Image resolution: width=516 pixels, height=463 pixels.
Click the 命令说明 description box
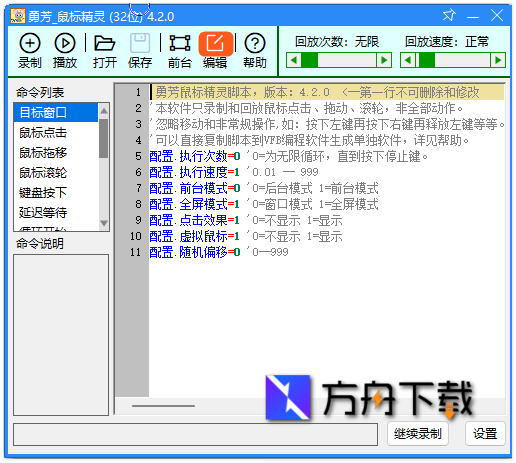point(61,335)
